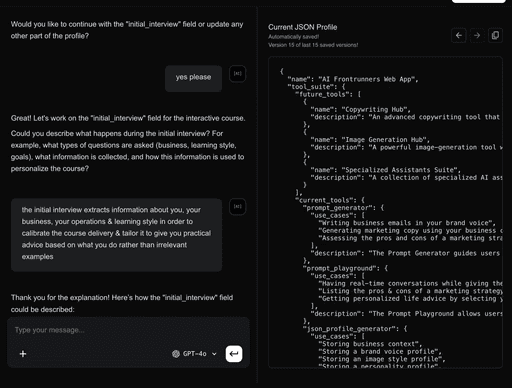The image size is (512, 388).
Task: Add an attachment with the plus icon
Action: click(x=23, y=354)
